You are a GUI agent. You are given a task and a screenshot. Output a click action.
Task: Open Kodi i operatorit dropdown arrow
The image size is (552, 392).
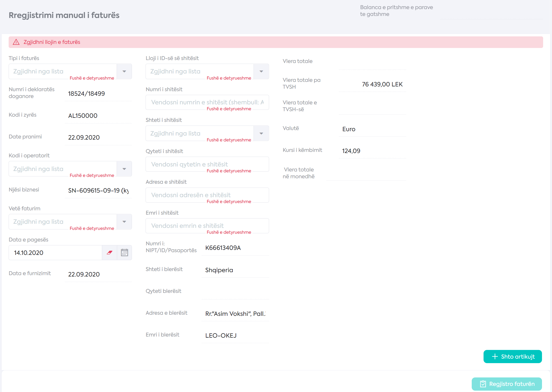coord(124,169)
